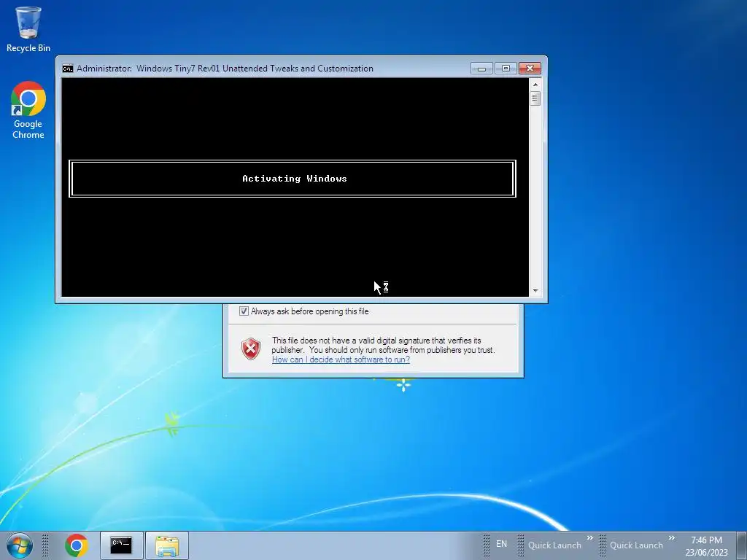Minimize the Tiny7 console window

(x=481, y=69)
